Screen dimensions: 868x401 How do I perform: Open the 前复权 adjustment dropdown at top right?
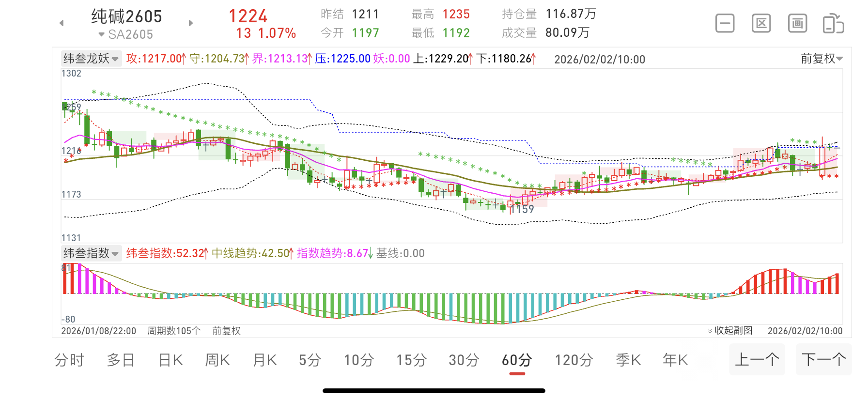coord(821,59)
